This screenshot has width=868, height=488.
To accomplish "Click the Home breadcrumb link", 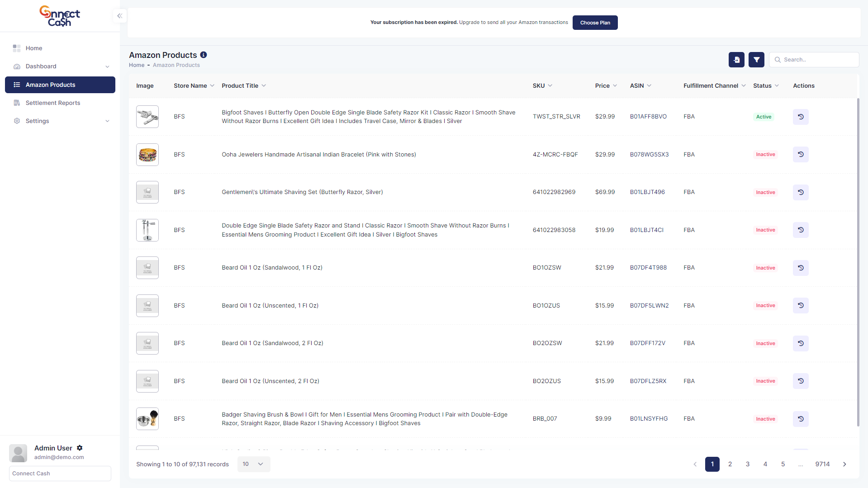I will (x=137, y=65).
